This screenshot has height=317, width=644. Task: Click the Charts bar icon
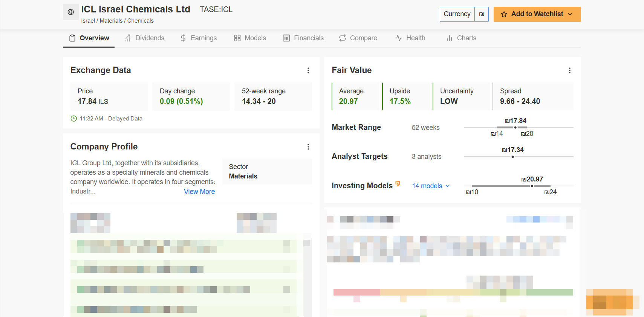450,38
